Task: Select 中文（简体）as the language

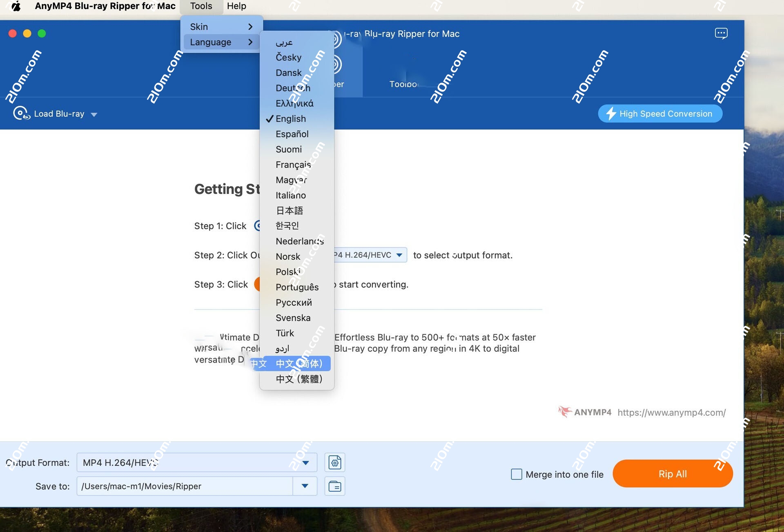Action: pos(299,363)
